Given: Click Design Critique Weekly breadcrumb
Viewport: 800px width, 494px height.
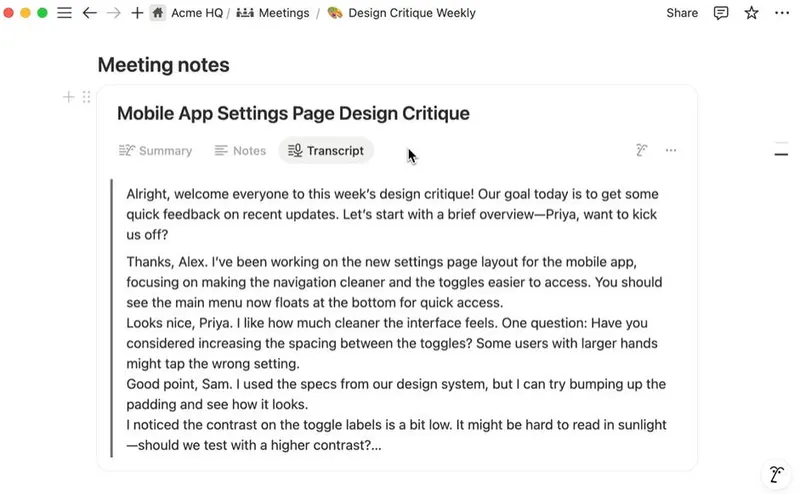Looking at the screenshot, I should coord(402,13).
